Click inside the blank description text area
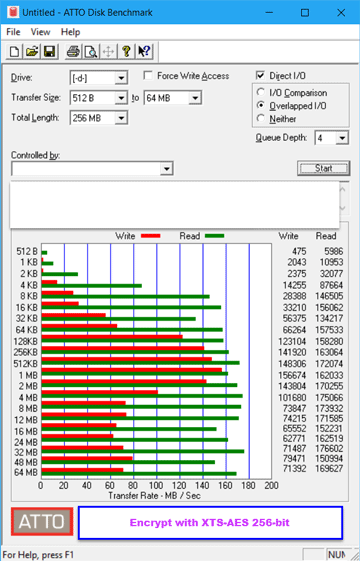The width and height of the screenshot is (360, 561). [x=174, y=204]
